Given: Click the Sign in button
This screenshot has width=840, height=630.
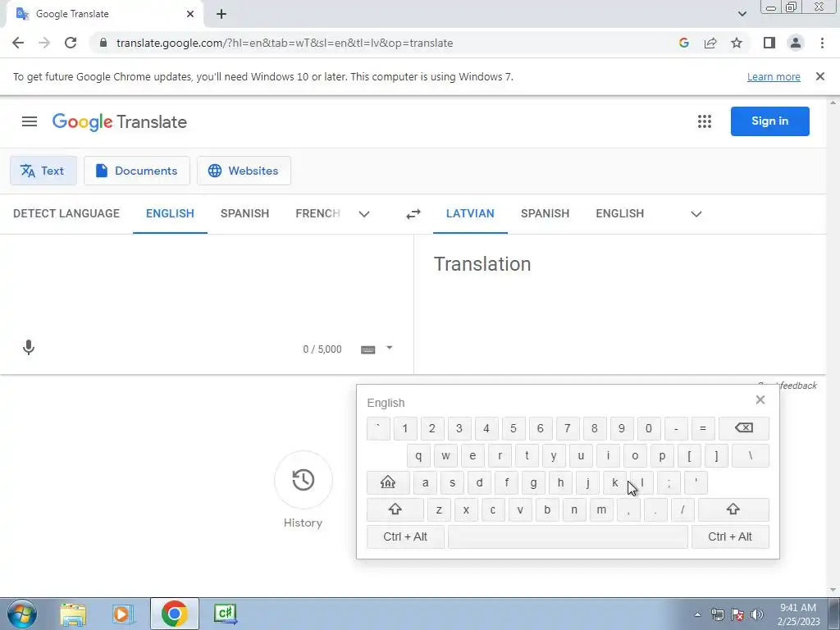Looking at the screenshot, I should tap(769, 121).
